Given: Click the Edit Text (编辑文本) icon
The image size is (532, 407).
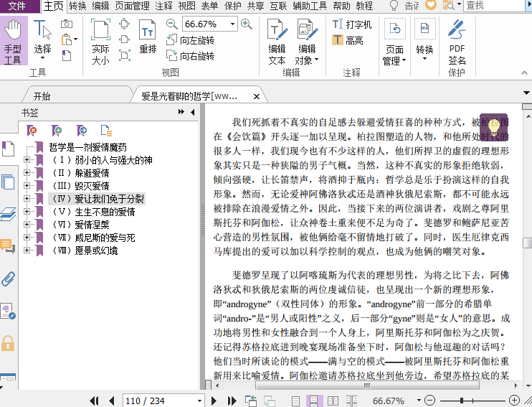Looking at the screenshot, I should click(x=277, y=42).
